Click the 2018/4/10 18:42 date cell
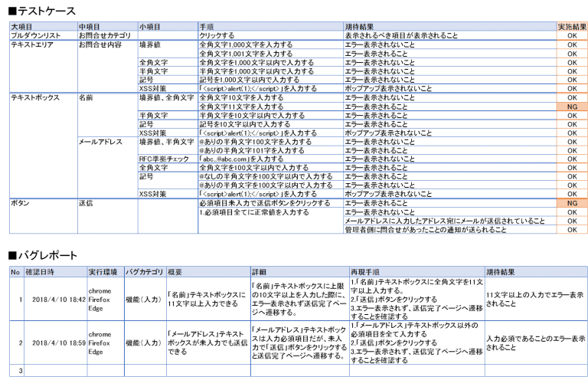The image size is (588, 377). coord(55,300)
